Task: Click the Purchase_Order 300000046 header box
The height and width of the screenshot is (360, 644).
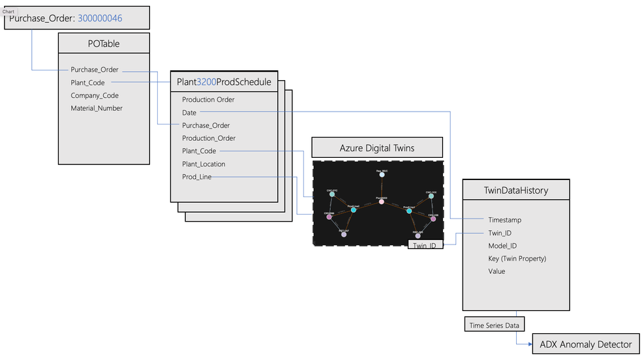Action: (x=77, y=18)
